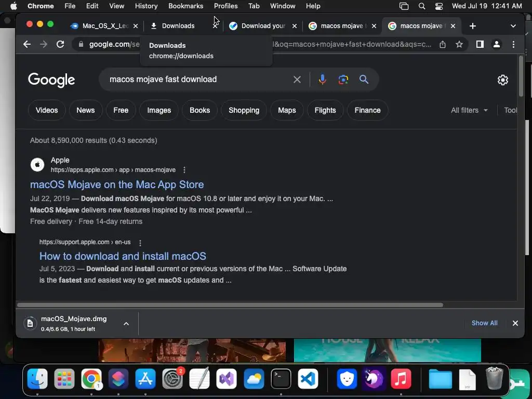Open Google quick settings gear
Image resolution: width=532 pixels, height=399 pixels.
click(502, 80)
